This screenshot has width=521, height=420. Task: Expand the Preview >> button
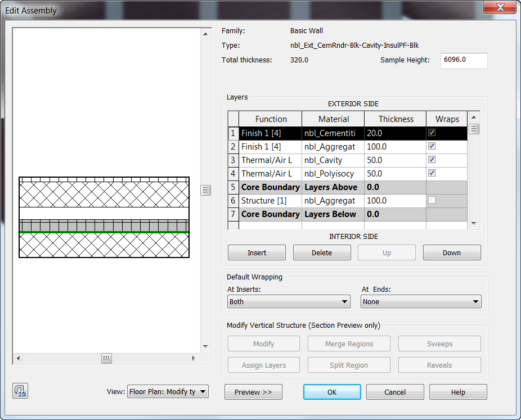254,392
